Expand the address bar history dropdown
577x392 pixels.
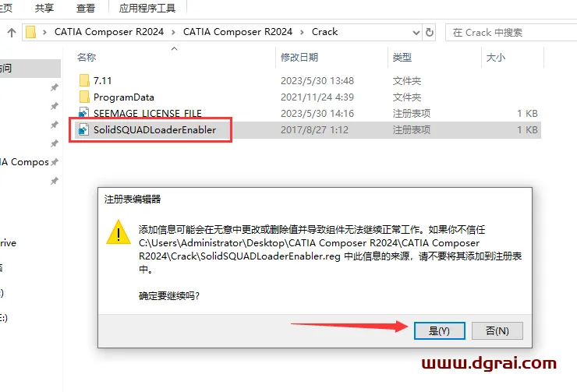[416, 33]
